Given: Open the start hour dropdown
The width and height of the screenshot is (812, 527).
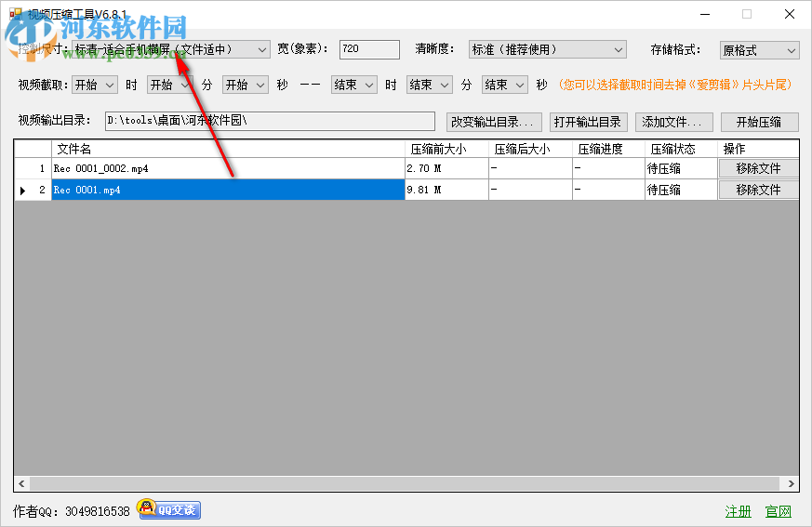Looking at the screenshot, I should point(95,85).
